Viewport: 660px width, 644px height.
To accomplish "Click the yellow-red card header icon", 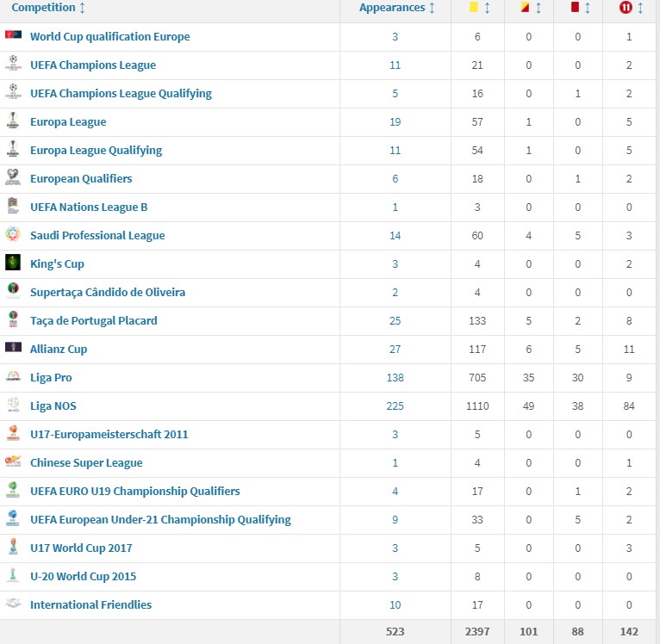I will [x=525, y=7].
